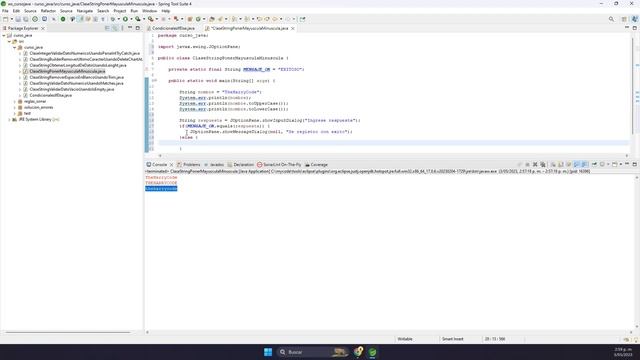640x360 pixels.
Task: Switch to the Coverage tab
Action: click(316, 164)
